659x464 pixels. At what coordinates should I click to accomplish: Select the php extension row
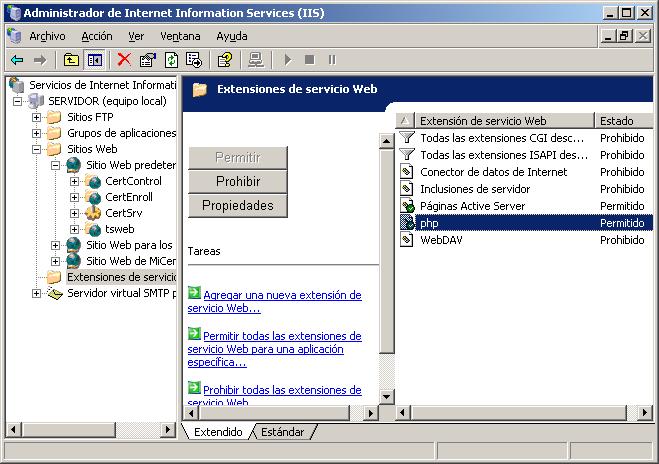[x=526, y=223]
